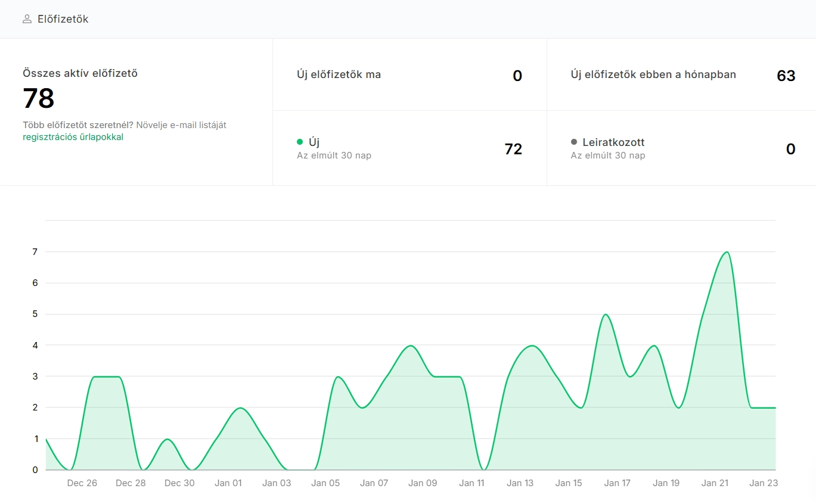
Task: Select the Jan 01 x-axis label
Action: pyautogui.click(x=228, y=483)
